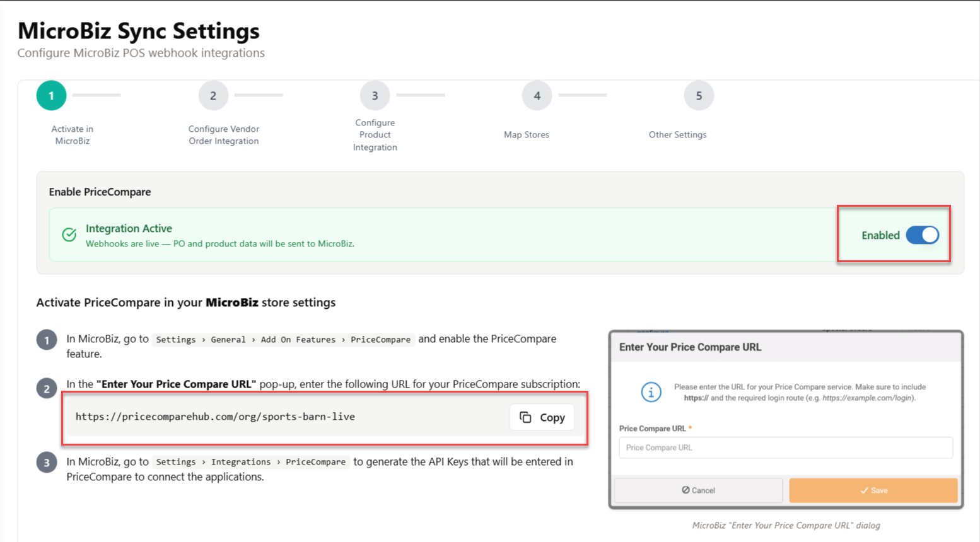Open step 2 Configure Vendor Order Integration
Image resolution: width=980 pixels, height=542 pixels.
pos(213,96)
